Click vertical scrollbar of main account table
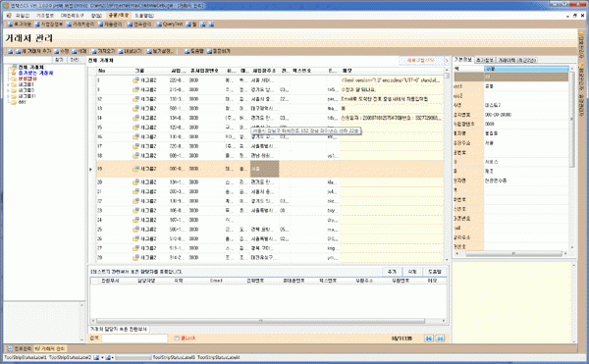The height and width of the screenshot is (364, 589). tap(447, 165)
